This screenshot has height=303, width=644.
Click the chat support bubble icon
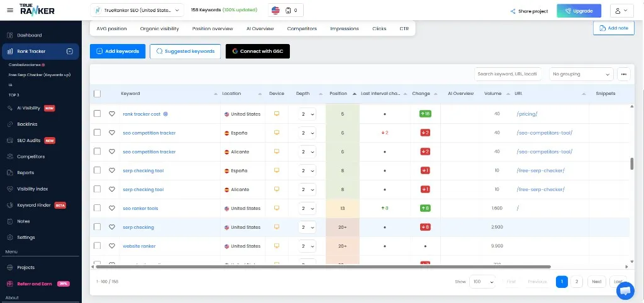[625, 290]
